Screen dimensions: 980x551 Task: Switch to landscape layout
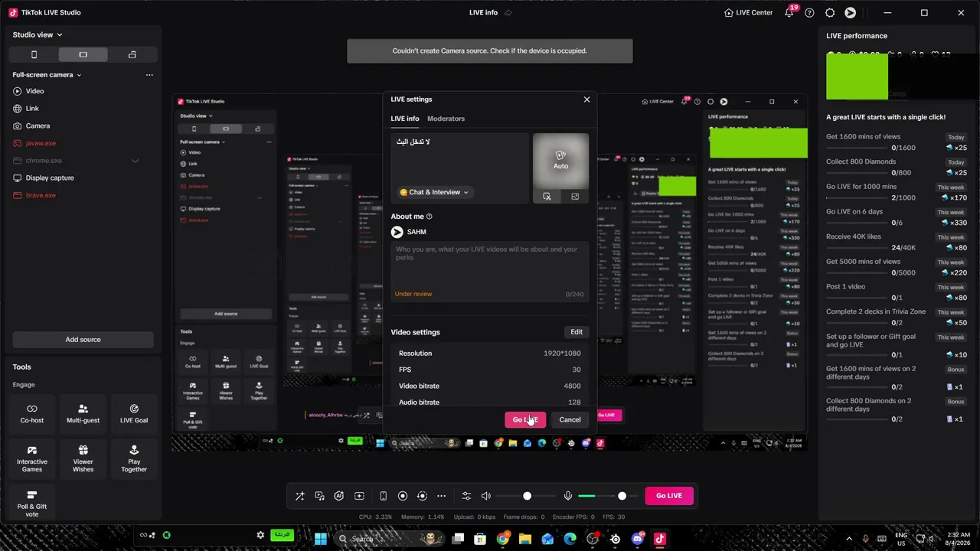point(83,54)
